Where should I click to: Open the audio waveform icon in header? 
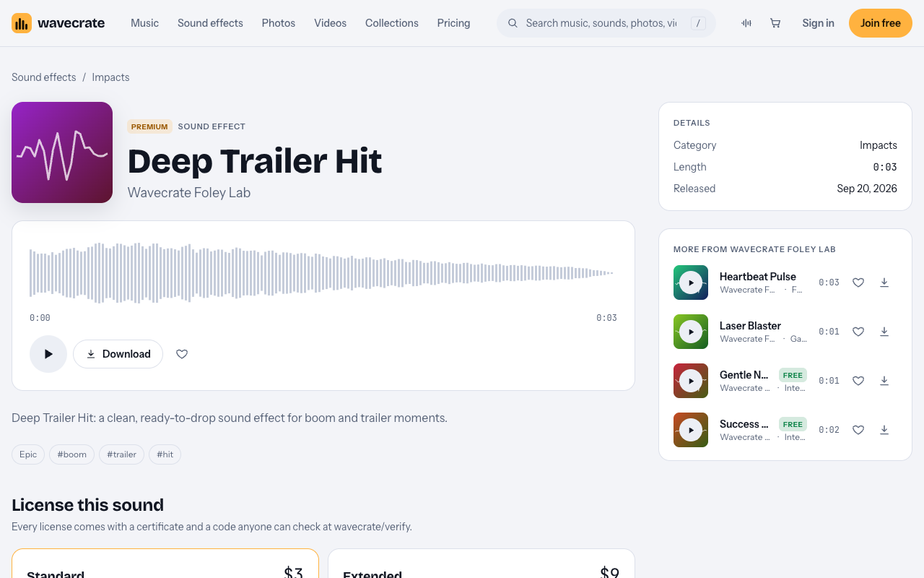tap(746, 23)
